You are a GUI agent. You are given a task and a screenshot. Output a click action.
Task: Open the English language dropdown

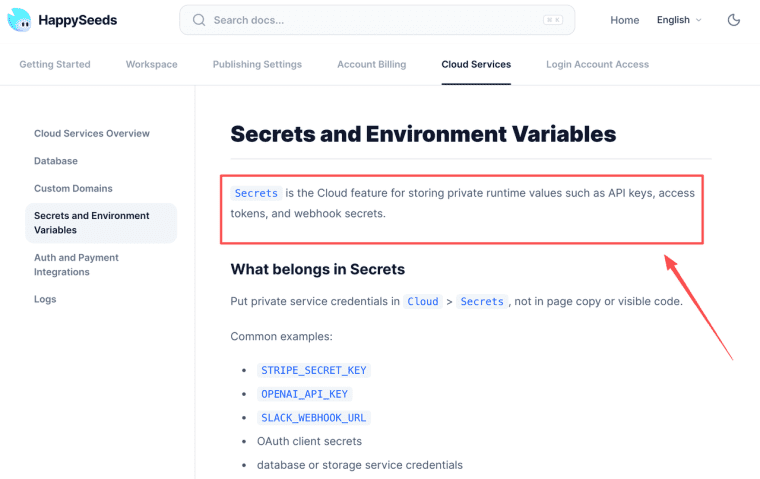tap(679, 20)
